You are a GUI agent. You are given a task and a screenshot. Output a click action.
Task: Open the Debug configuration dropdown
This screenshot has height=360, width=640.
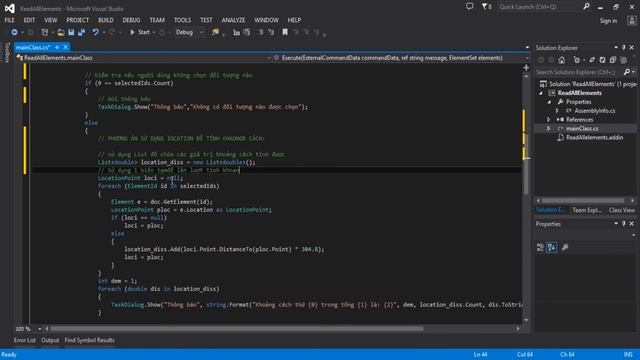click(x=189, y=32)
